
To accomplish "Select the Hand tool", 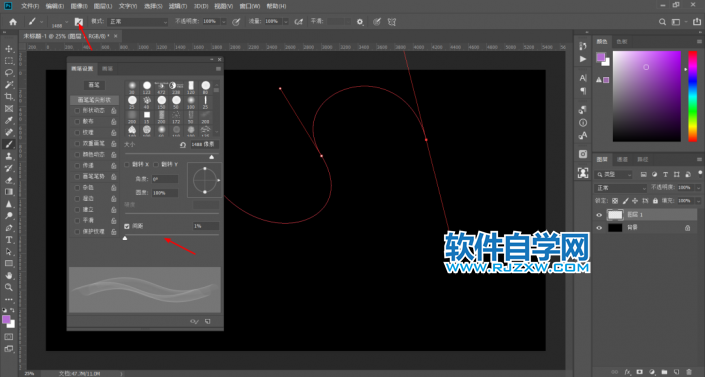I will point(9,275).
